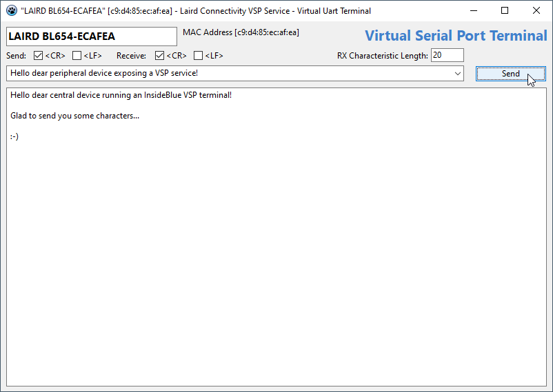Enable the Send <CR> checkbox
This screenshot has height=392, width=553.
(x=38, y=56)
